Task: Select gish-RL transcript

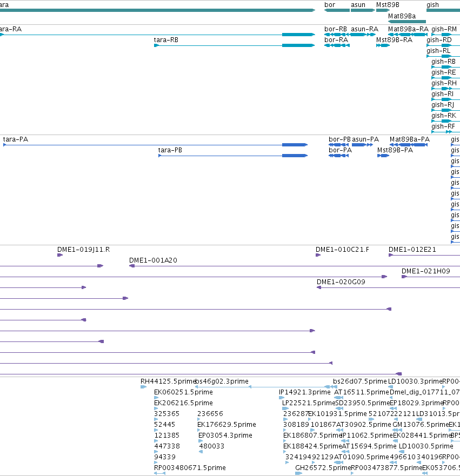Action: click(443, 56)
